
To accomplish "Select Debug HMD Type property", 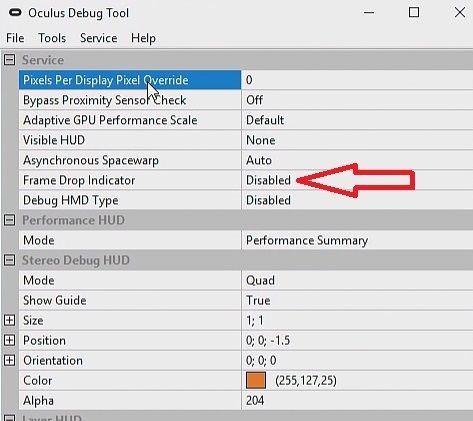I will click(x=130, y=200).
